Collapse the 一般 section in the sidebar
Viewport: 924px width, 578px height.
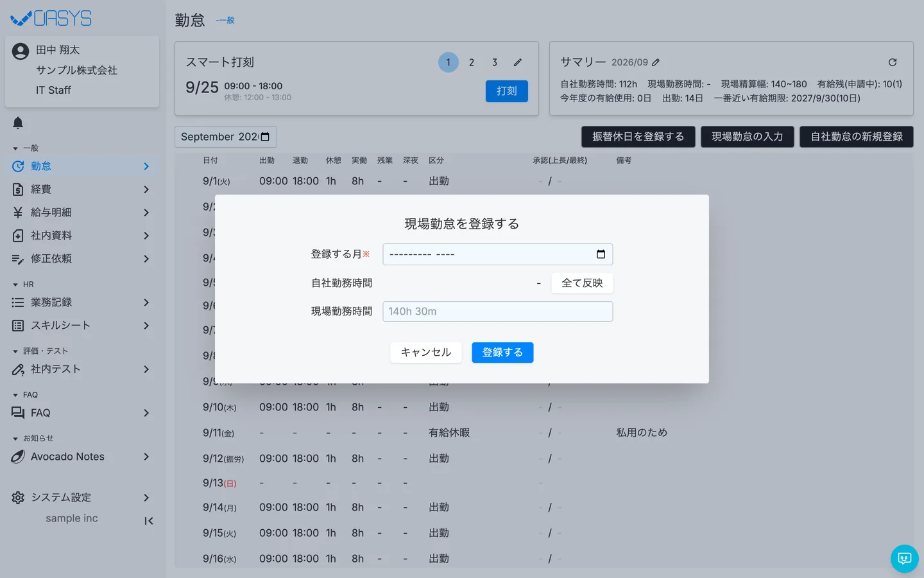(26, 148)
